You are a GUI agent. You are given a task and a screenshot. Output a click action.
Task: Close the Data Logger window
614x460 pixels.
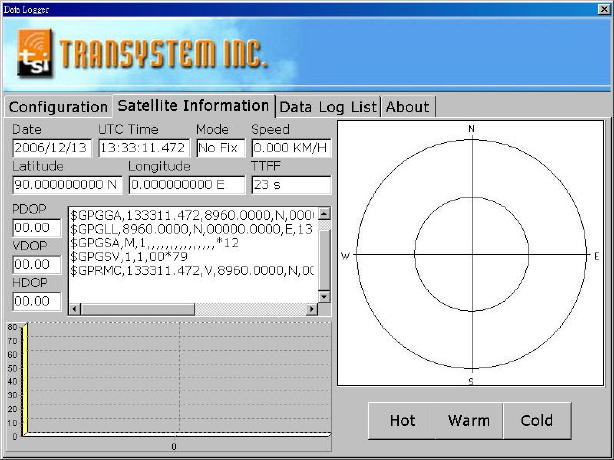coord(604,9)
